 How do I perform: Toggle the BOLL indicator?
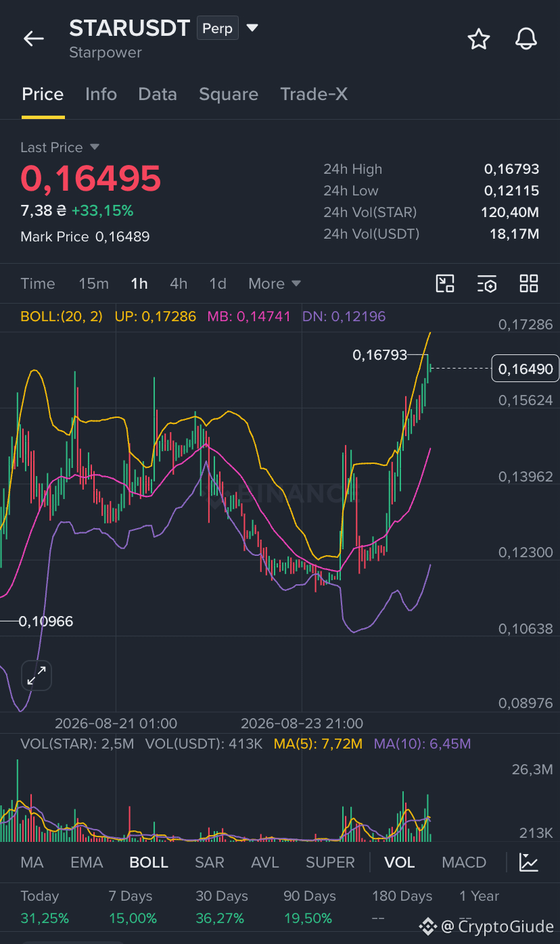click(149, 862)
